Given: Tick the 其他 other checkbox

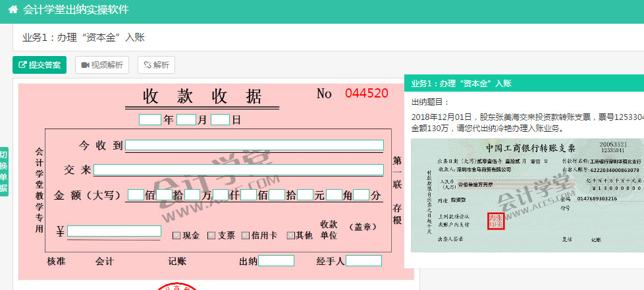Looking at the screenshot, I should click(290, 235).
